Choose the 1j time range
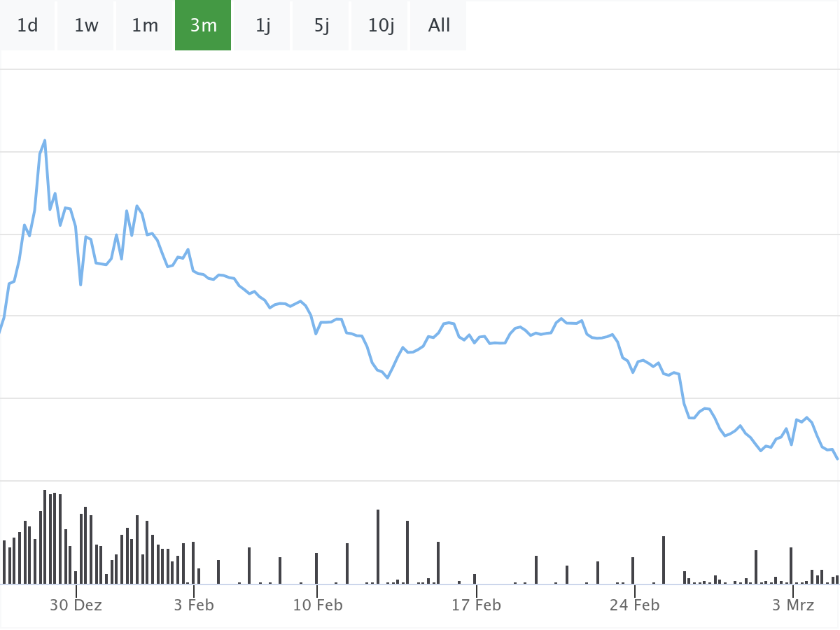Screen dimensions: 840x630 (262, 26)
